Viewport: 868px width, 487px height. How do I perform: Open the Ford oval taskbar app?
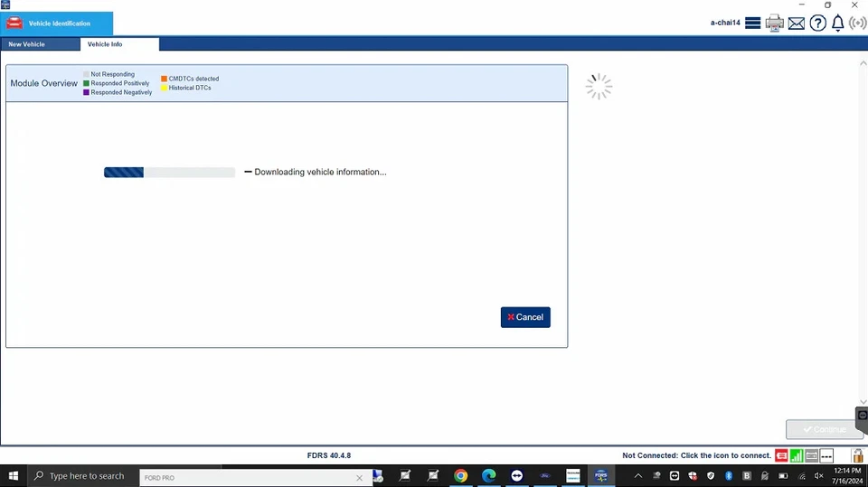(x=544, y=476)
